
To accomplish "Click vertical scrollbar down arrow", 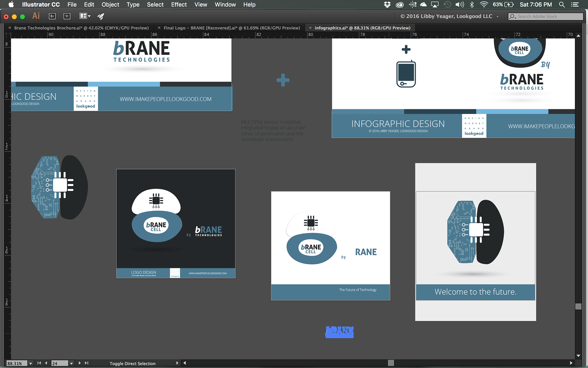I will point(578,356).
